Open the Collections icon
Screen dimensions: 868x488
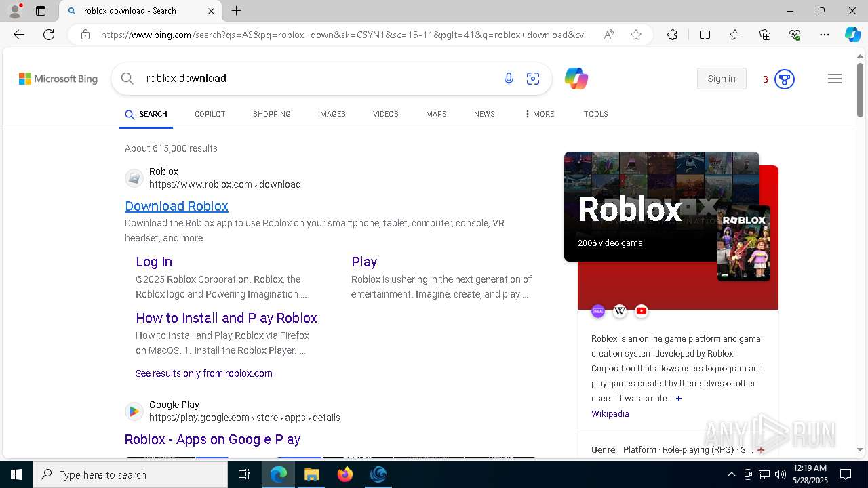pos(765,35)
